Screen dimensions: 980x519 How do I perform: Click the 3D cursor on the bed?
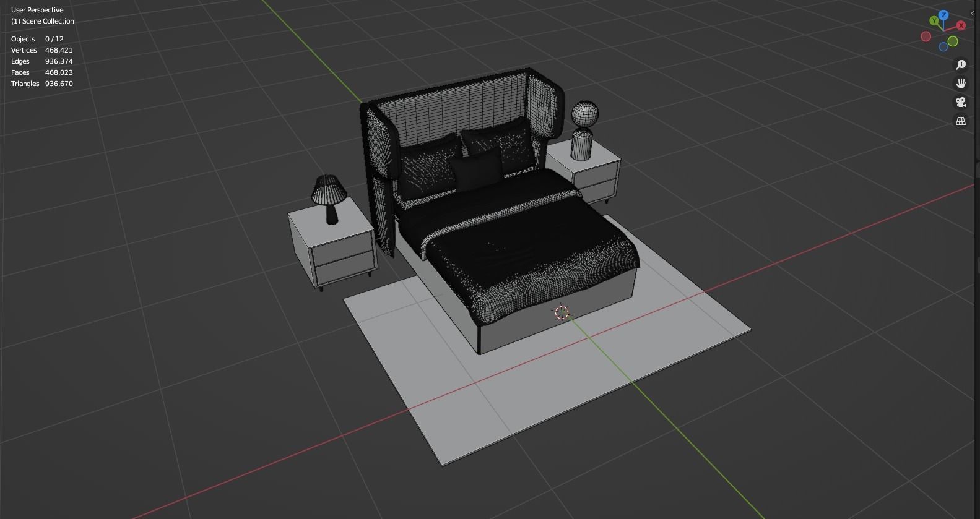tap(562, 313)
